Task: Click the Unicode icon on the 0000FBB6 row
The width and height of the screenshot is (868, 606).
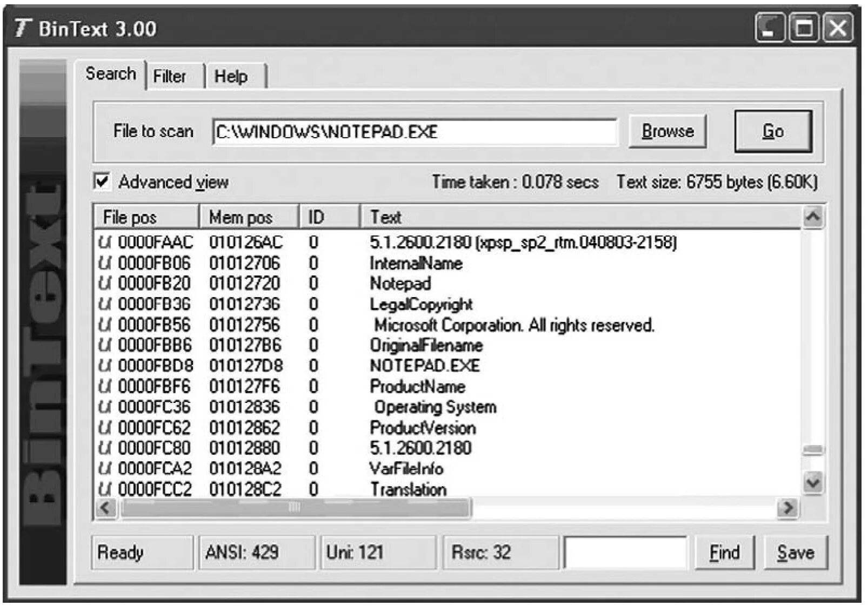Action: tap(105, 345)
